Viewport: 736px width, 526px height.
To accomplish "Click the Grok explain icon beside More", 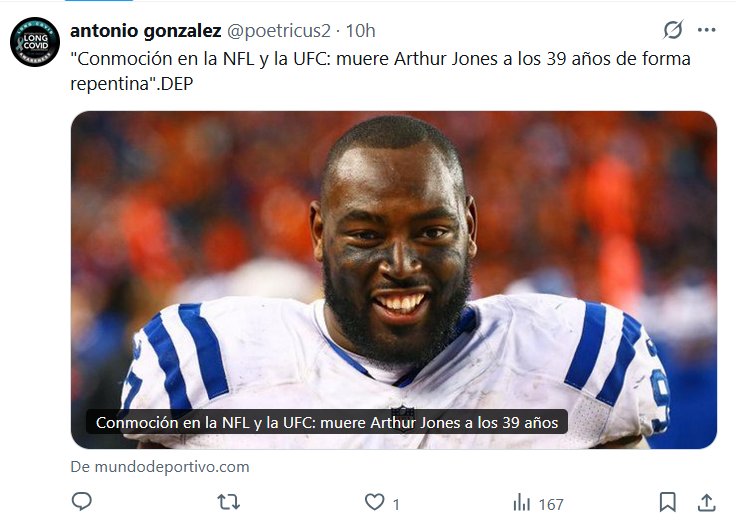I will [x=673, y=30].
